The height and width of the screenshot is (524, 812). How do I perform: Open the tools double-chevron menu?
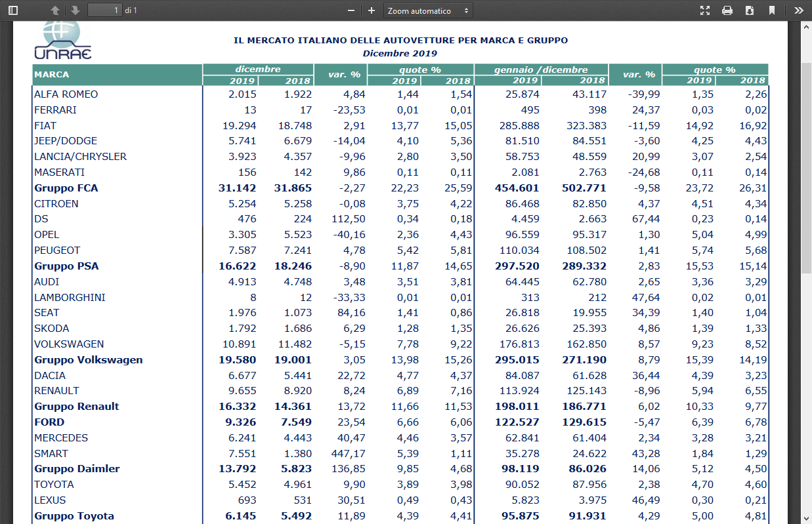[x=799, y=10]
